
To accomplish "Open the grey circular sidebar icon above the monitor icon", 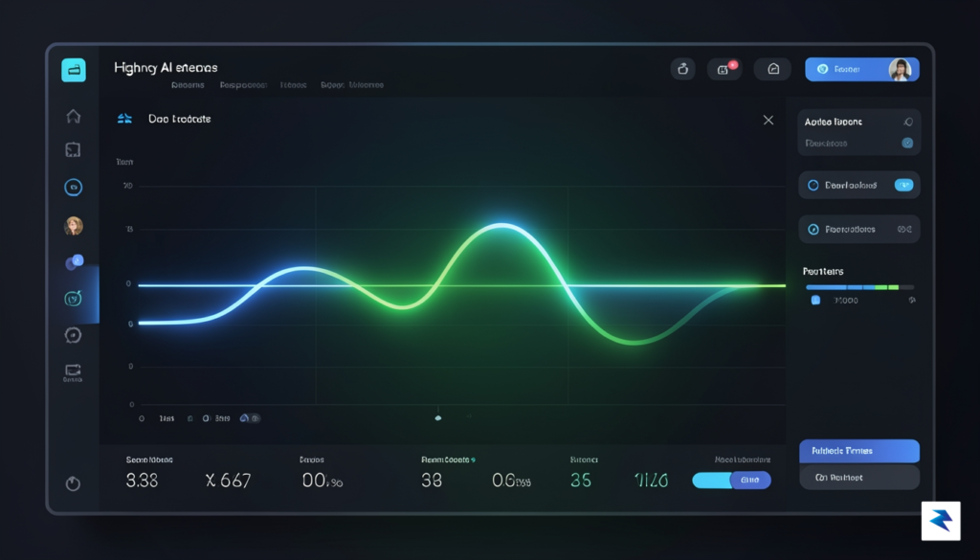I will (73, 335).
